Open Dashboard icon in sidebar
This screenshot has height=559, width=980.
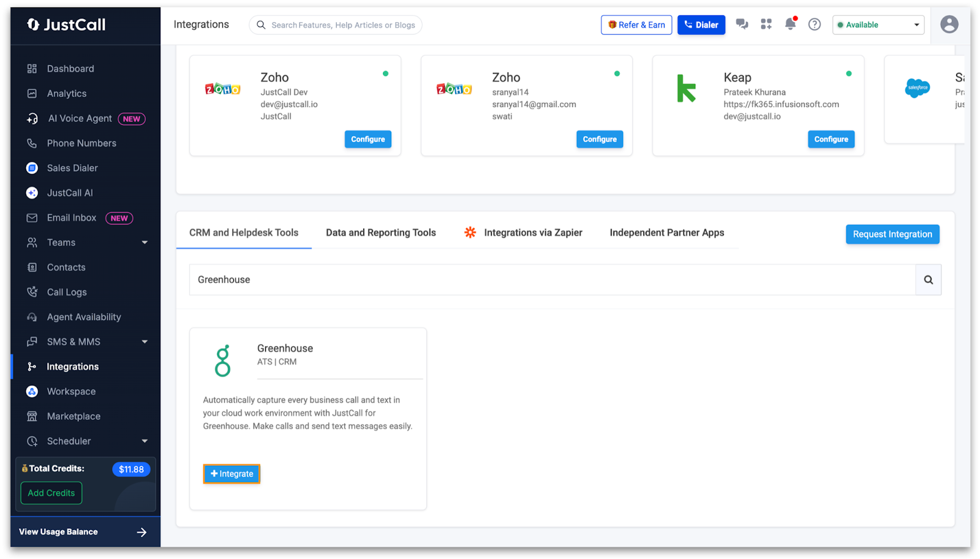coord(32,69)
